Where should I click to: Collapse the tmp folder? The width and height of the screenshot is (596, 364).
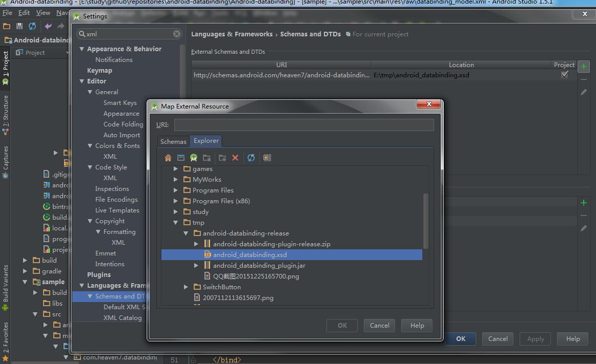(x=176, y=222)
